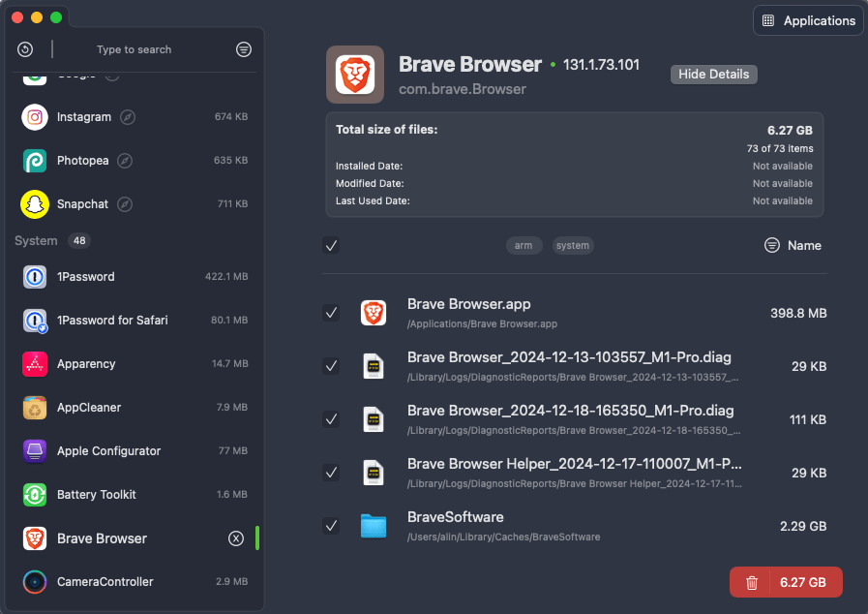This screenshot has height=614, width=868.
Task: Click the refresh/rescan icon in sidebar
Action: [x=25, y=49]
